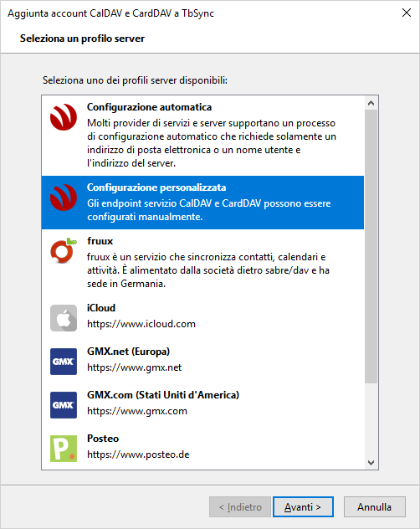This screenshot has height=529, width=420.
Task: Select the green Posteo logo icon
Action: click(x=64, y=449)
